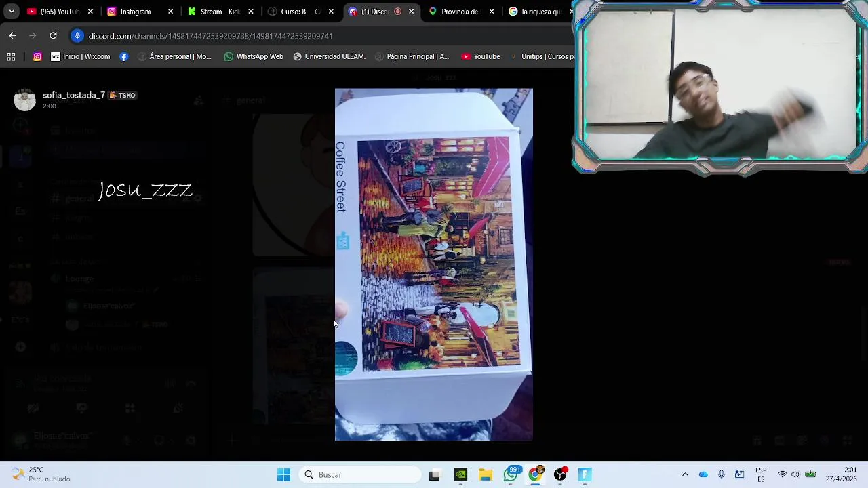Open the Área personal bookmark

click(x=174, y=56)
